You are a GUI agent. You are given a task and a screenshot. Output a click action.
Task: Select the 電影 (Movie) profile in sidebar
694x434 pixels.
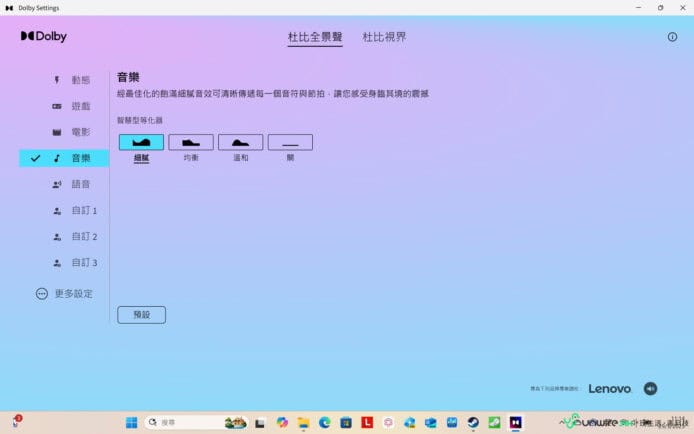[71, 132]
